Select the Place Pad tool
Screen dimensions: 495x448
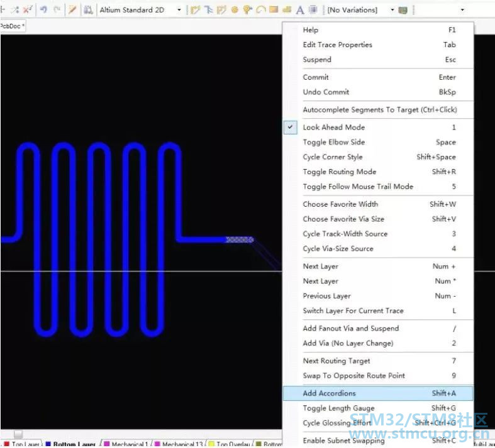[235, 10]
